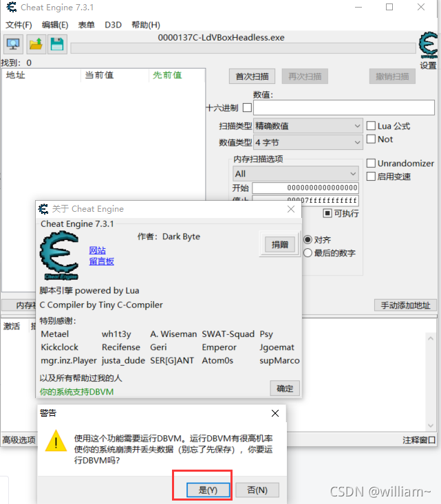The height and width of the screenshot is (504, 441).
Task: Click the green 你的系统支持DBVM text
Action: 76,392
